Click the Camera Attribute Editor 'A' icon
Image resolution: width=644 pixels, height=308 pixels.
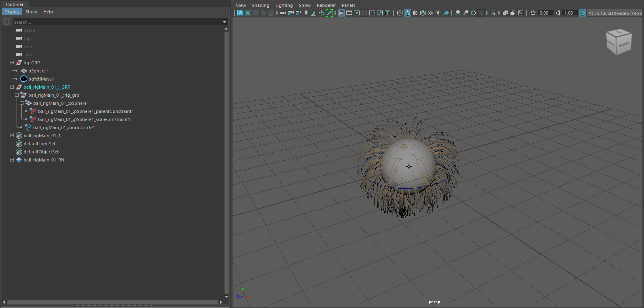240,13
